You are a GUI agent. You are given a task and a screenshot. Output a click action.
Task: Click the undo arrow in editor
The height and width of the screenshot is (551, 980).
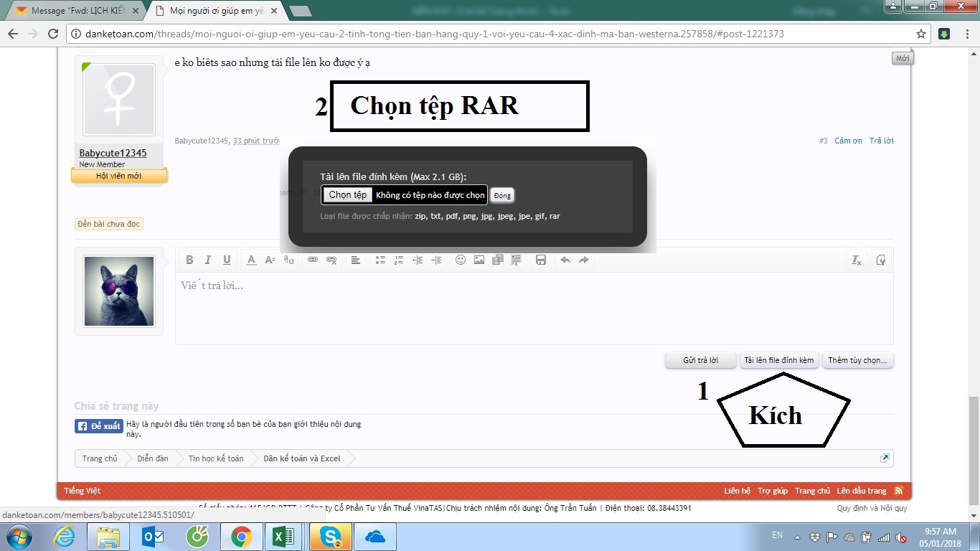click(x=565, y=260)
